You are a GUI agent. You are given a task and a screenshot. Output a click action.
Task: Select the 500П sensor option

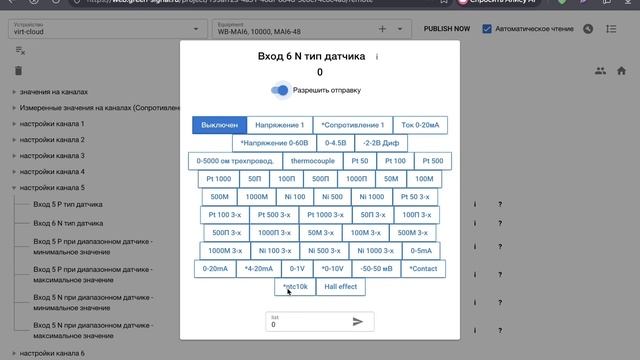[320, 179]
